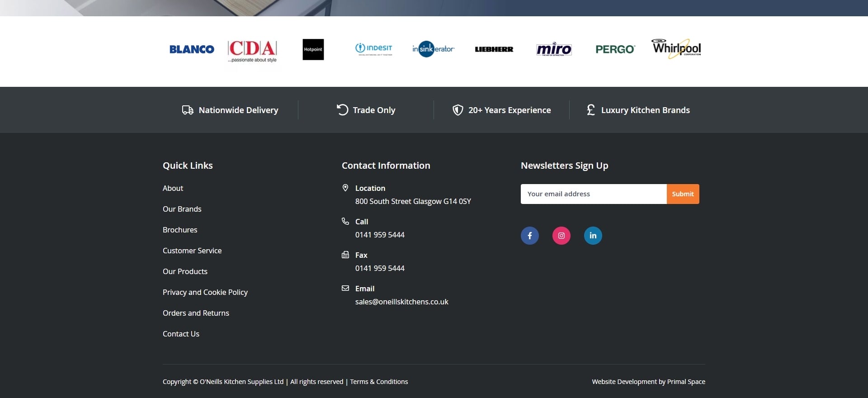Click the sales@oneillskitchens.co.uk email address
This screenshot has height=398, width=868.
point(402,302)
